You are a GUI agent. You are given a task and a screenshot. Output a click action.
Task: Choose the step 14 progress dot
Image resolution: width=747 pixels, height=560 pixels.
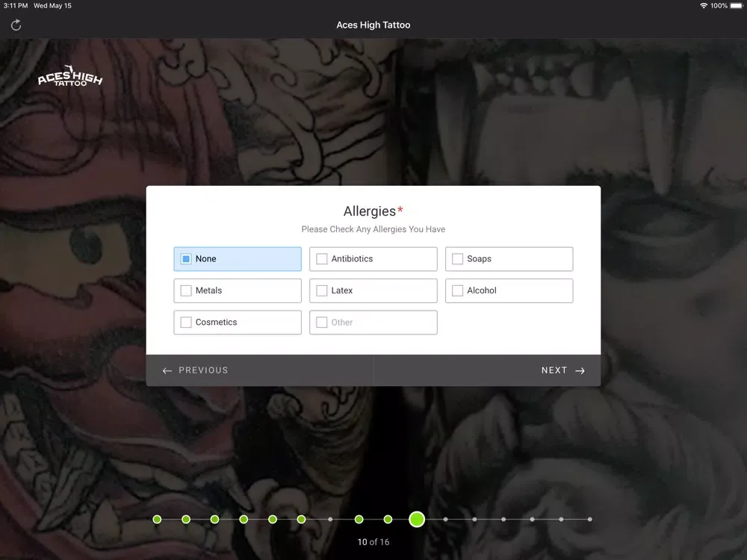532,520
